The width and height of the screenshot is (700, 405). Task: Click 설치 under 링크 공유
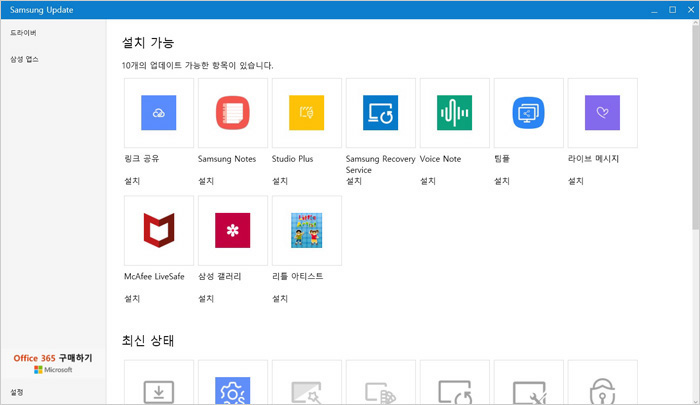(x=132, y=181)
